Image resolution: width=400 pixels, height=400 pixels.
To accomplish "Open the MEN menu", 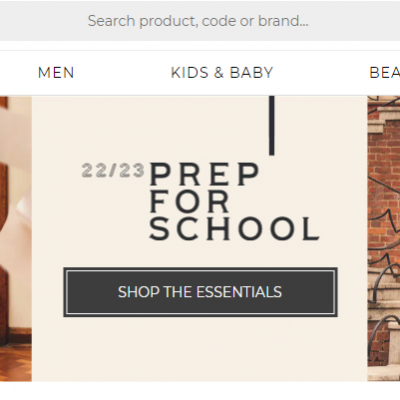I will 56,73.
